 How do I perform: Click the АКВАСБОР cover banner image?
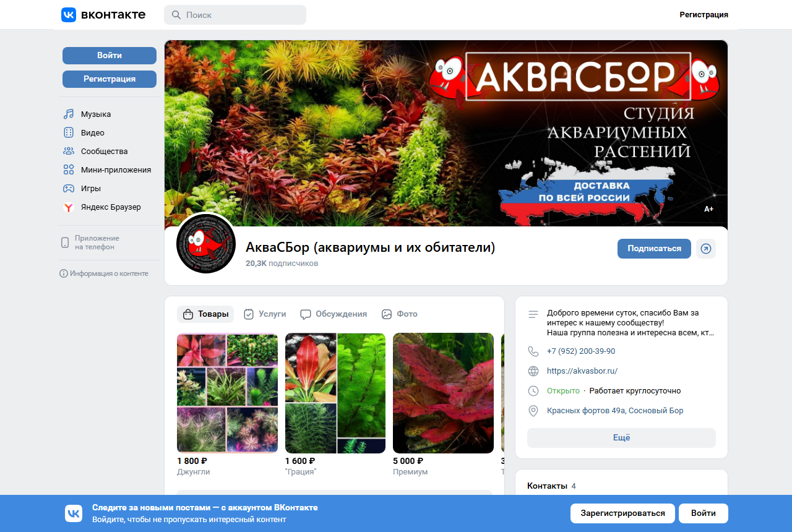pos(446,134)
